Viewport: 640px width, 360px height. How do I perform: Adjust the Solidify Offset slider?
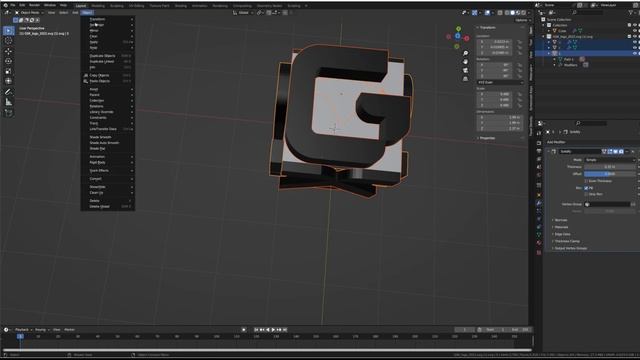610,174
